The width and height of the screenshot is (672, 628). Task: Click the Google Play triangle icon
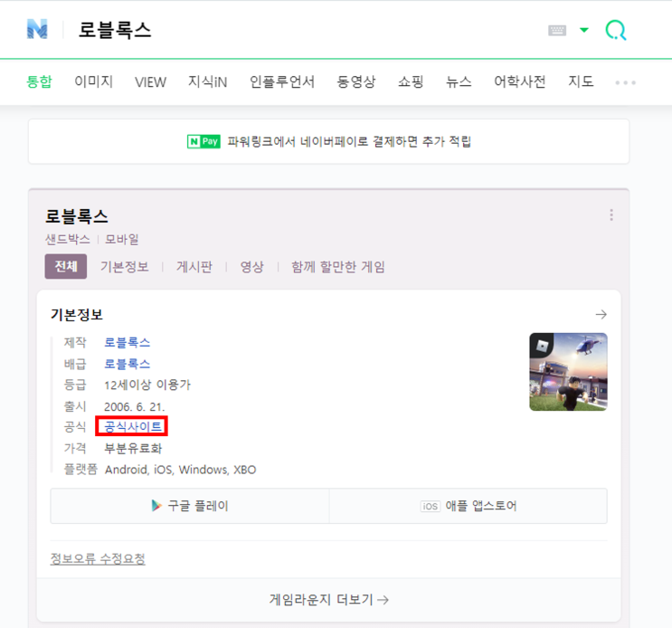tap(156, 506)
